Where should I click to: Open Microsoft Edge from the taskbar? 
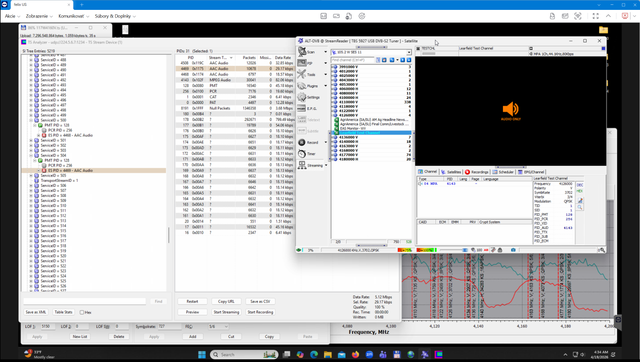pos(314,354)
